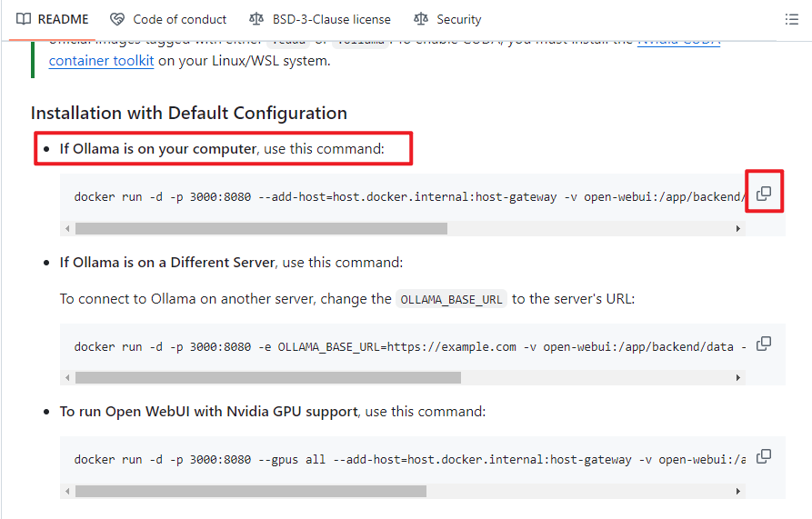
Task: Click left scroll arrow of OLLAMA_BASE_URL code block
Action: pos(67,377)
